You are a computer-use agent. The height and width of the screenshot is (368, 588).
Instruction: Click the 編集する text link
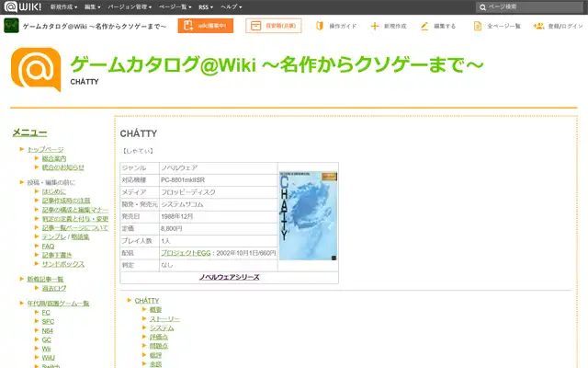click(445, 26)
